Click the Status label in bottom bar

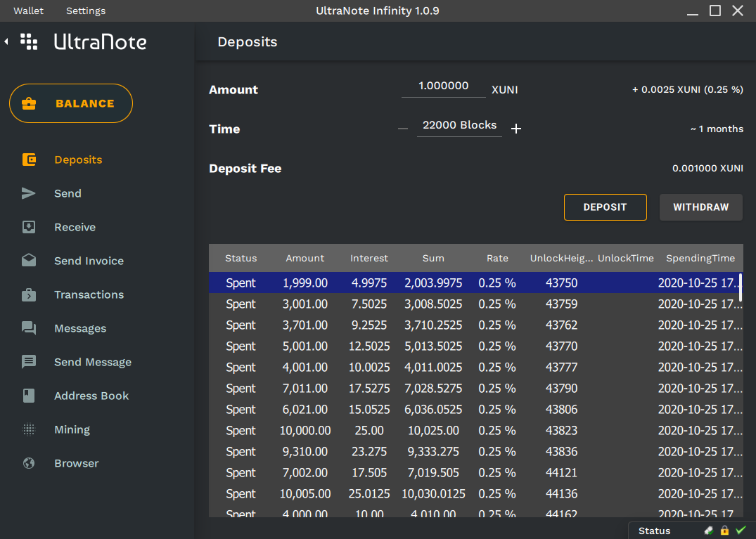pos(654,531)
